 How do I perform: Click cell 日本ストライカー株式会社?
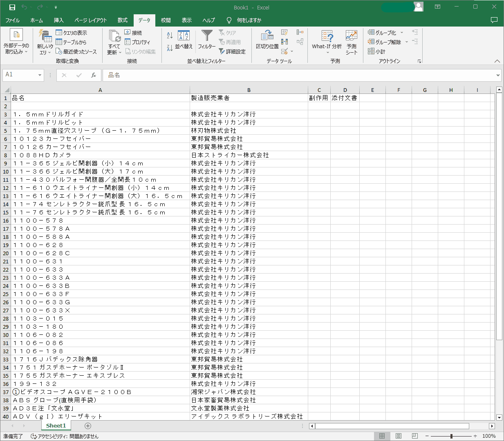coord(249,155)
